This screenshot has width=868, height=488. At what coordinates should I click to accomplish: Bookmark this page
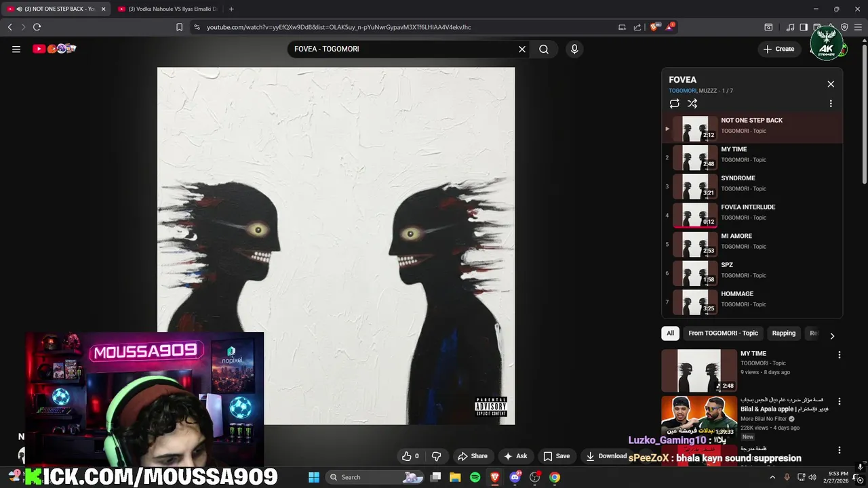179,27
